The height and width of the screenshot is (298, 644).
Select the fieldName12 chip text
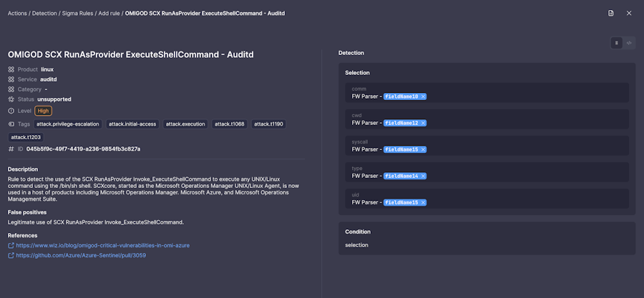point(401,123)
